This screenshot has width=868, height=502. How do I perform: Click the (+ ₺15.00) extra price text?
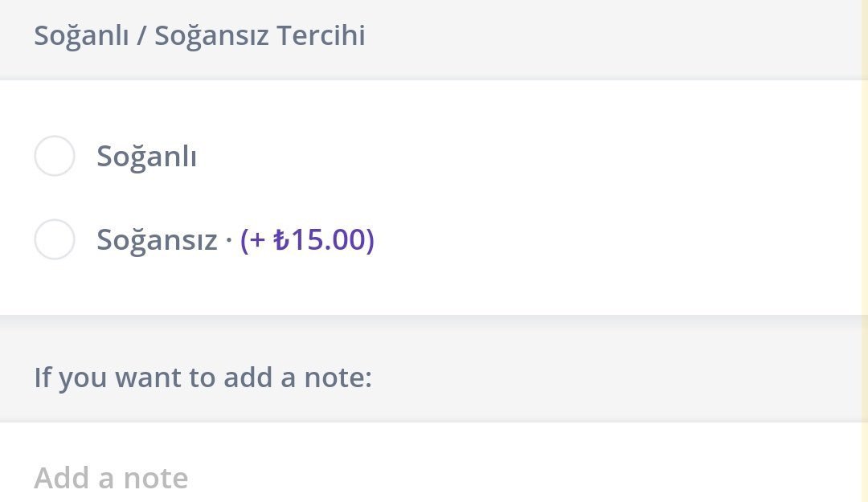pyautogui.click(x=307, y=240)
